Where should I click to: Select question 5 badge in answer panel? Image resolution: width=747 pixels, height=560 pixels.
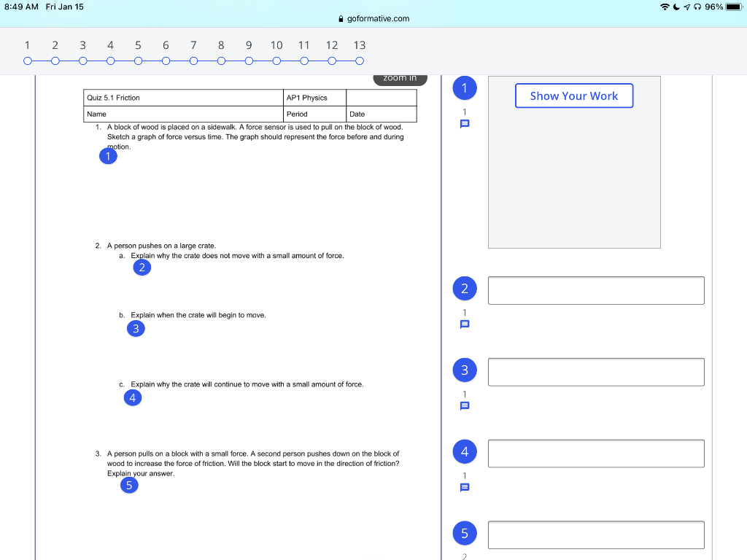[465, 533]
